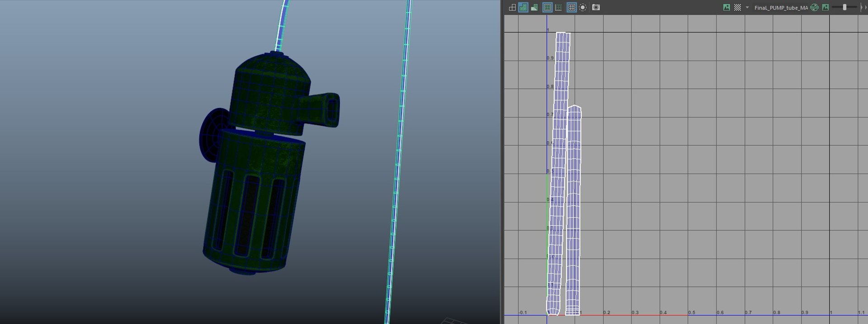The height and width of the screenshot is (324, 868).
Task: Adjust the image dimming slider
Action: (x=844, y=7)
